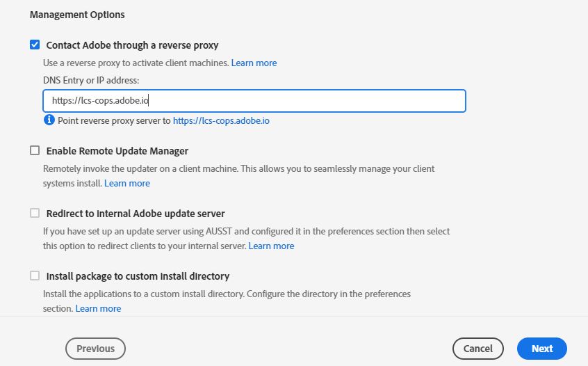
Task: Follow the https://lcs-cops.adobe.io hyperlink below the field
Action: point(221,120)
